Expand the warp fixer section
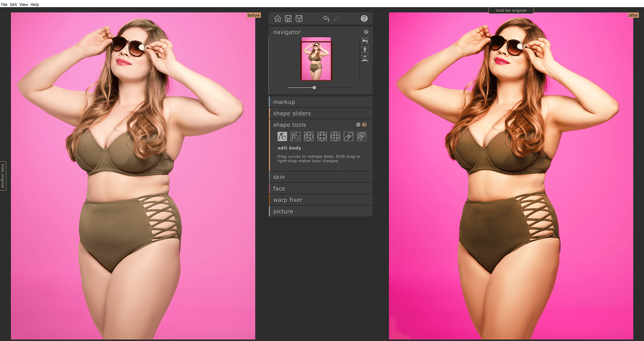 (x=321, y=200)
